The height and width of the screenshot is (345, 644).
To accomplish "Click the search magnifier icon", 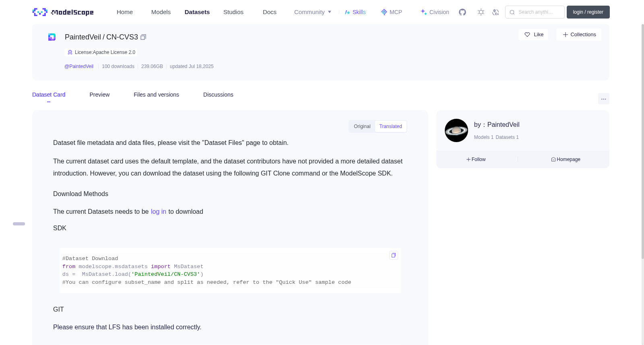I will point(512,12).
